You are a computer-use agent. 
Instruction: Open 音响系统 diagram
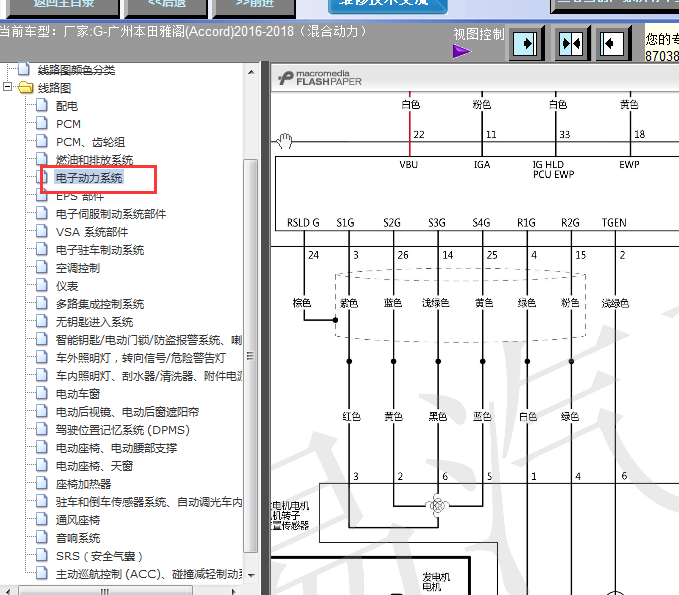point(78,538)
